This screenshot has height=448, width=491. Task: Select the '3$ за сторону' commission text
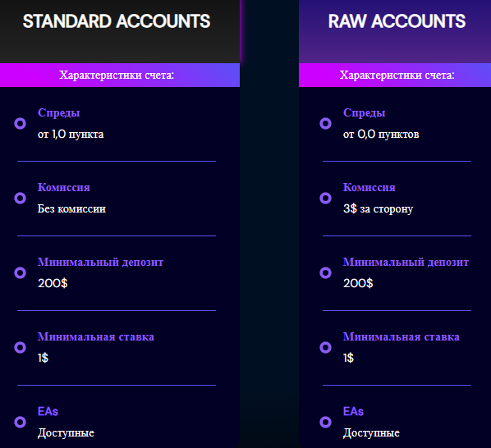(x=379, y=209)
